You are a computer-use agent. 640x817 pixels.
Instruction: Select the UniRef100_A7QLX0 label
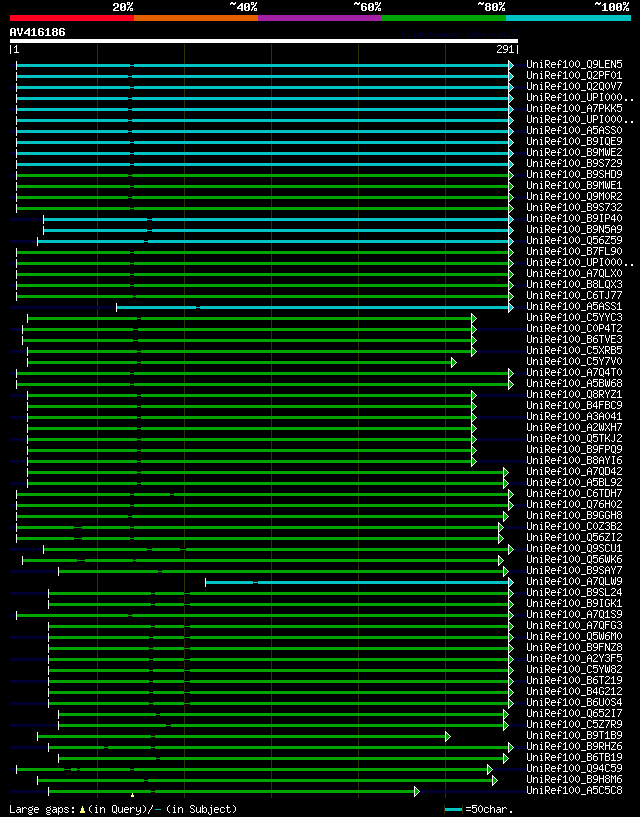click(x=574, y=274)
